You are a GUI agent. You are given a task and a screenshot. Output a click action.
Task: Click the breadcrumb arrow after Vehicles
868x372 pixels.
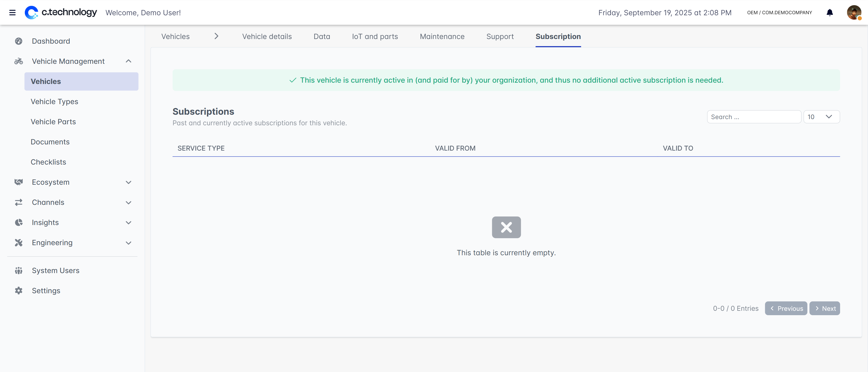coord(216,36)
